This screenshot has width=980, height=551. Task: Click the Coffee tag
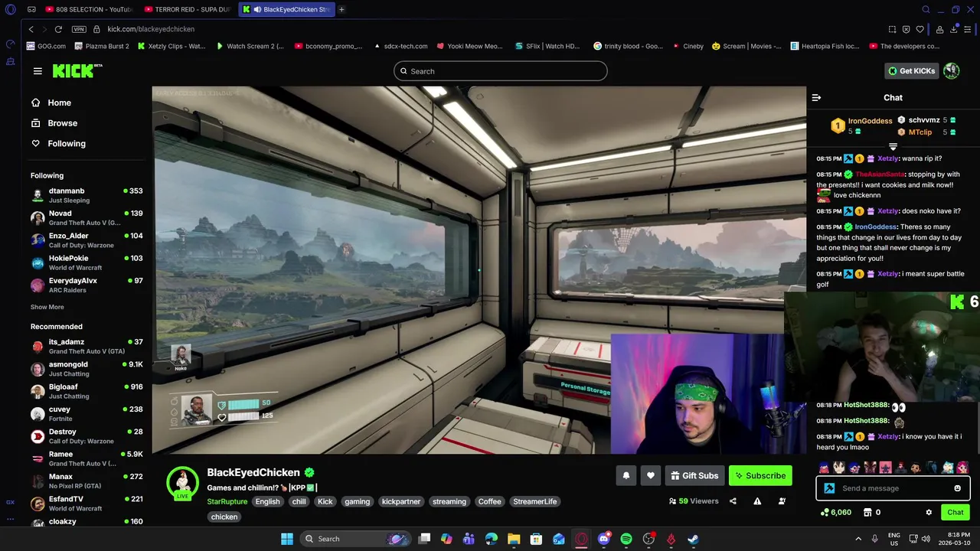489,502
